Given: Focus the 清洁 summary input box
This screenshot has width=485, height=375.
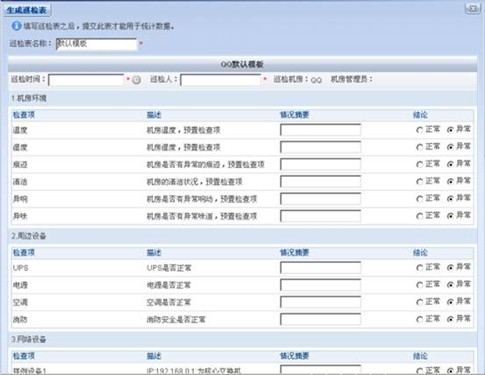Looking at the screenshot, I should click(320, 182).
